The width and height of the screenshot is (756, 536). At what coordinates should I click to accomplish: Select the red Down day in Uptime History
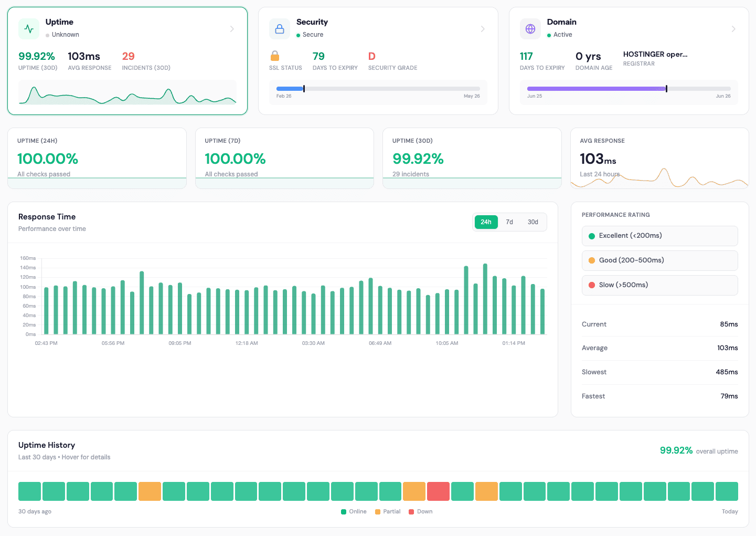click(438, 491)
